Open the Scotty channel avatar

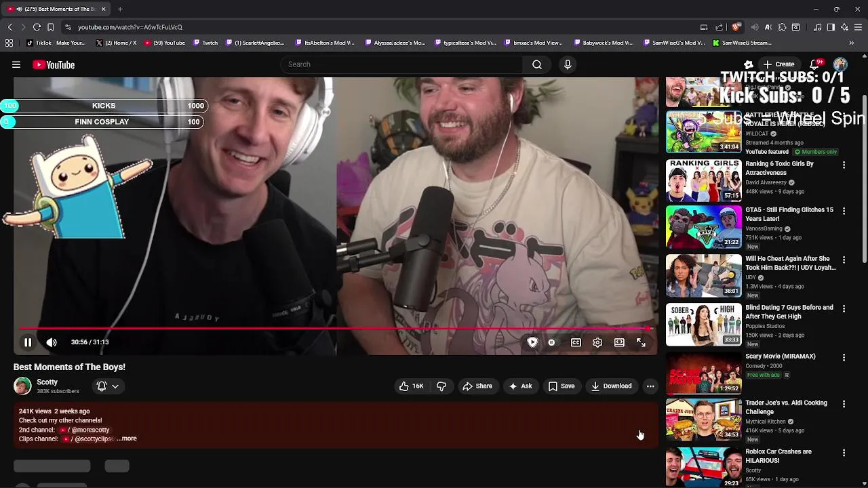click(x=22, y=386)
